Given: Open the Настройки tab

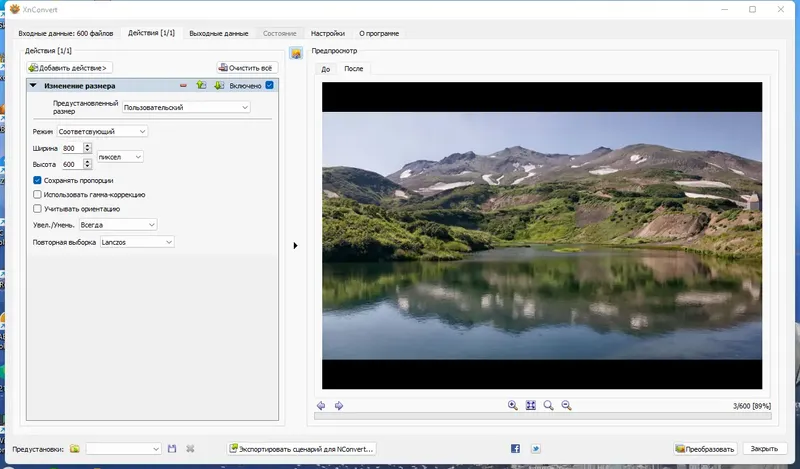Looking at the screenshot, I should (328, 33).
